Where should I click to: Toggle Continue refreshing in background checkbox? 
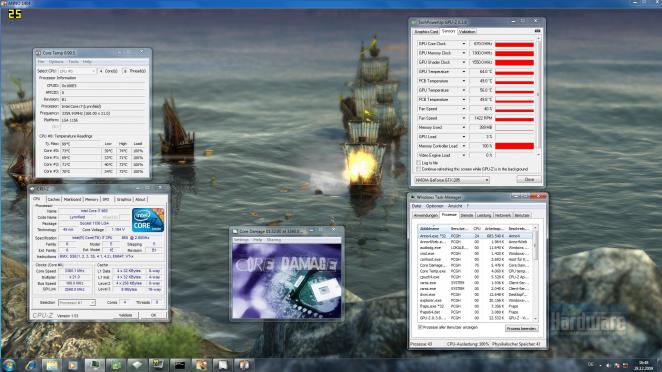(419, 169)
